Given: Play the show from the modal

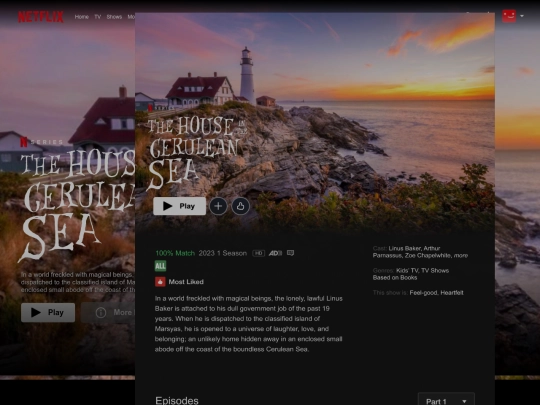Looking at the screenshot, I should tap(179, 206).
